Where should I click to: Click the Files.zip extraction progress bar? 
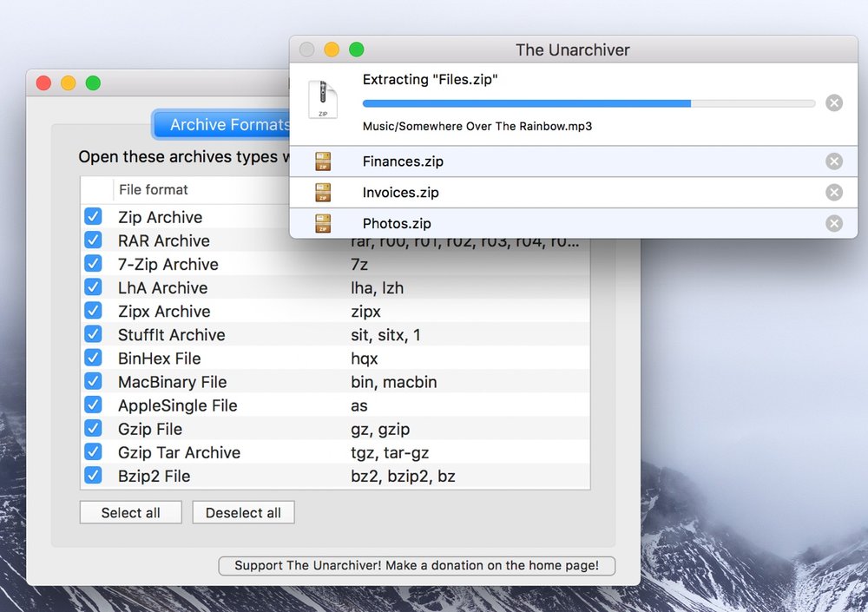pos(589,103)
